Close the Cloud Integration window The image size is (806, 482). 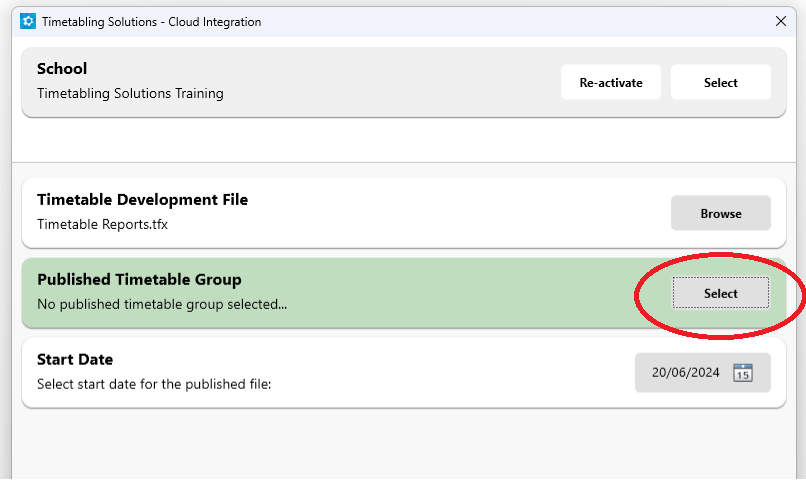click(x=781, y=21)
